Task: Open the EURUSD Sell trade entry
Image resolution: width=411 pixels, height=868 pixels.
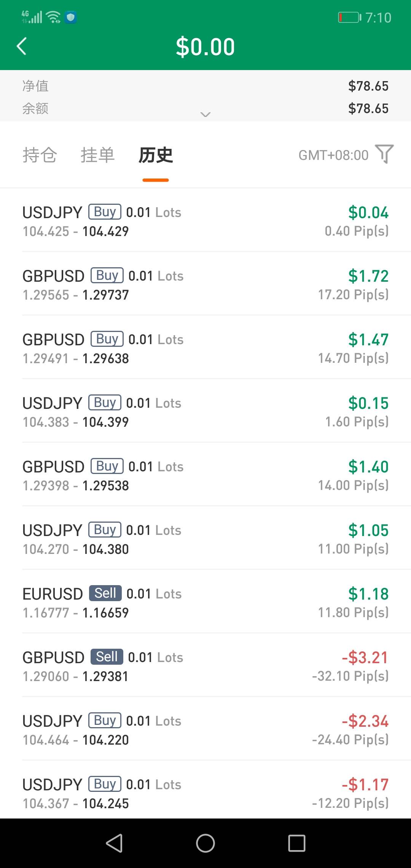Action: [205, 602]
